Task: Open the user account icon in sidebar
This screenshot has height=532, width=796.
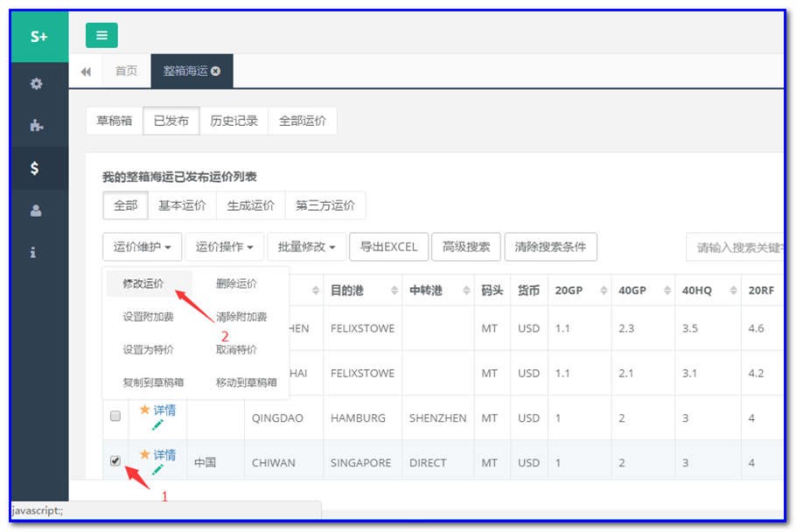Action: click(x=35, y=210)
